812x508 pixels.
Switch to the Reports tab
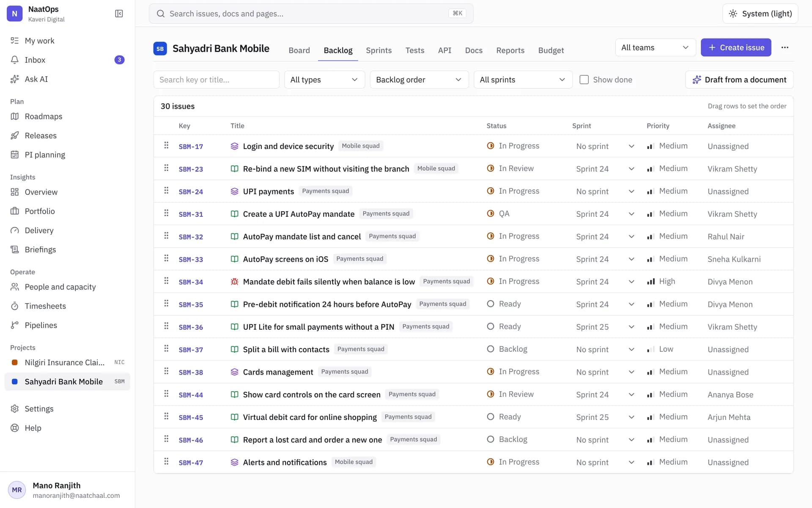[x=510, y=50]
